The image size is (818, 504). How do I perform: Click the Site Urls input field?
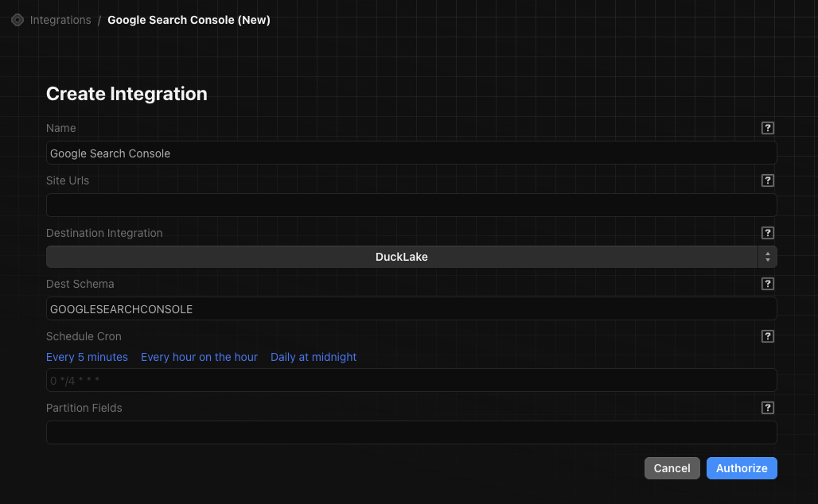click(411, 205)
